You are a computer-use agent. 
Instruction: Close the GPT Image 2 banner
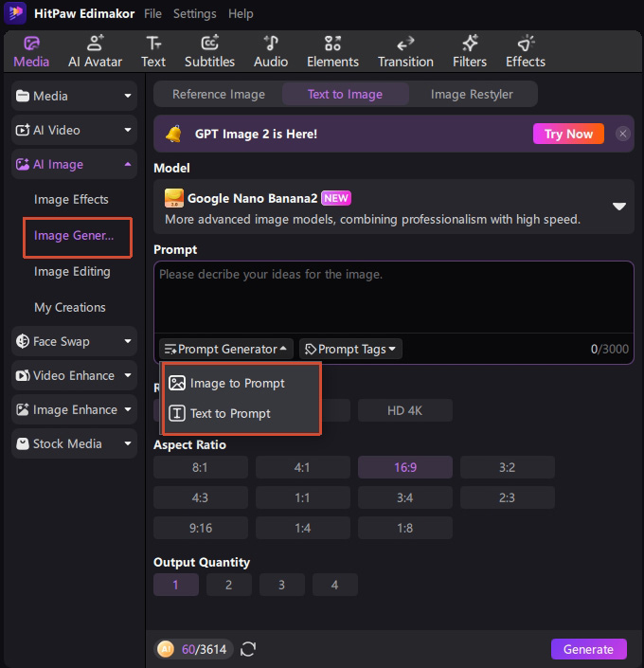click(x=623, y=134)
